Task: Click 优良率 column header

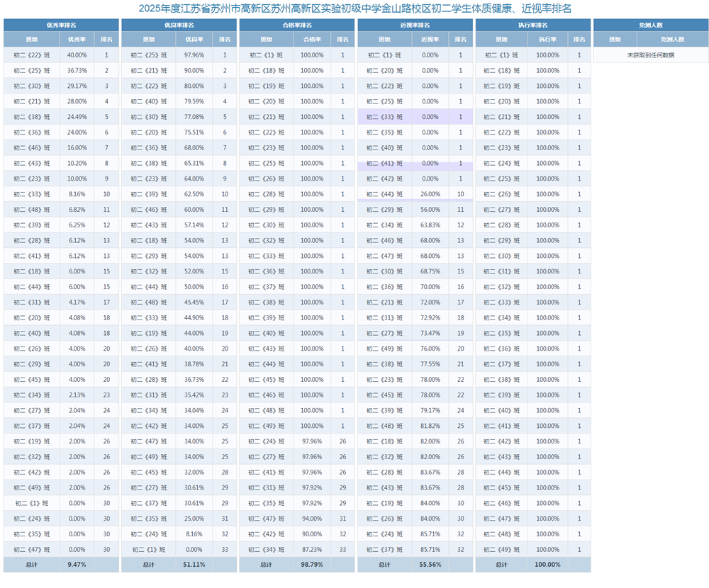Action: 194,40
